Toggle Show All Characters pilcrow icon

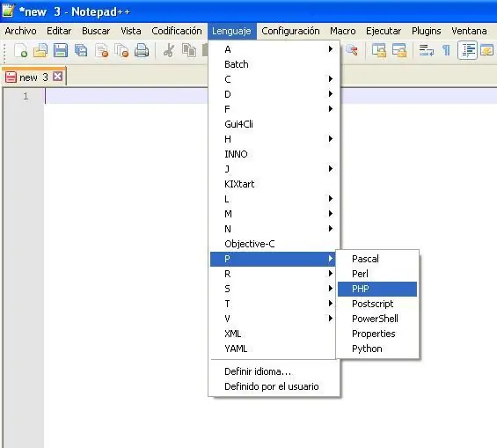click(446, 51)
